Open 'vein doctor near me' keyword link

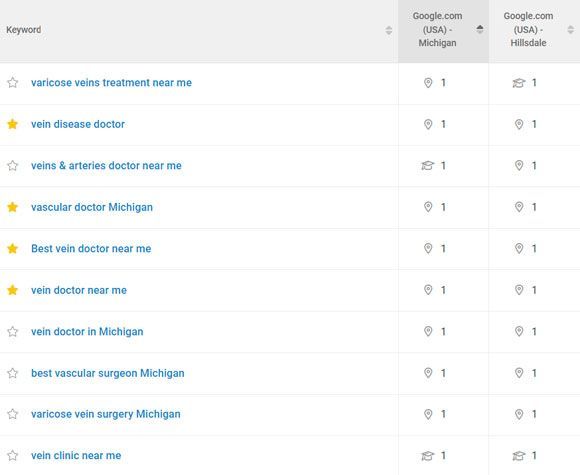click(x=79, y=290)
